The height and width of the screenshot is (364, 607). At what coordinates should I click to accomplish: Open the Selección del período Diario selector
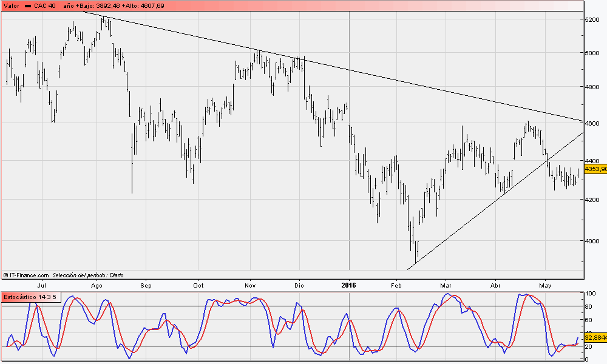click(x=88, y=275)
